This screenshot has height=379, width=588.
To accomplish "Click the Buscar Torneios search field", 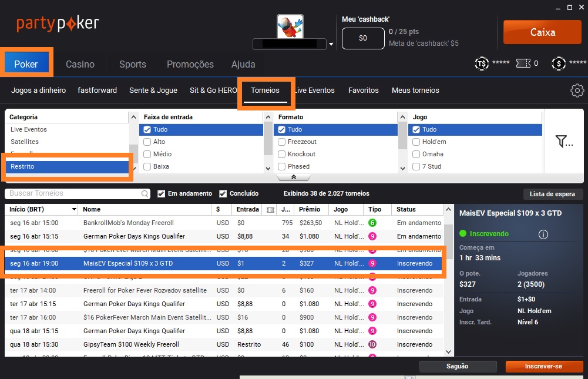I will 78,194.
